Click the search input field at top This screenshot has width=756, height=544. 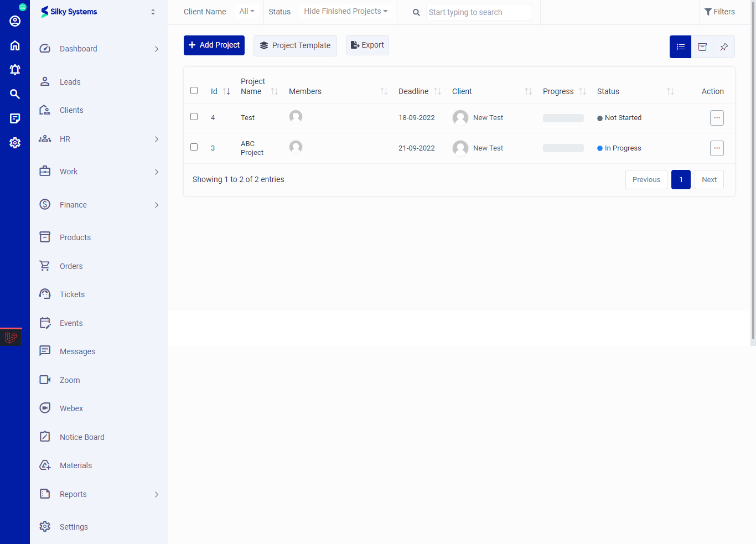click(x=478, y=12)
